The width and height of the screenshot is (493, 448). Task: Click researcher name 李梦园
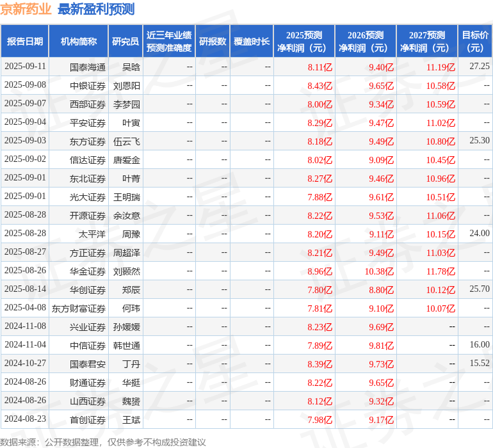(x=127, y=104)
